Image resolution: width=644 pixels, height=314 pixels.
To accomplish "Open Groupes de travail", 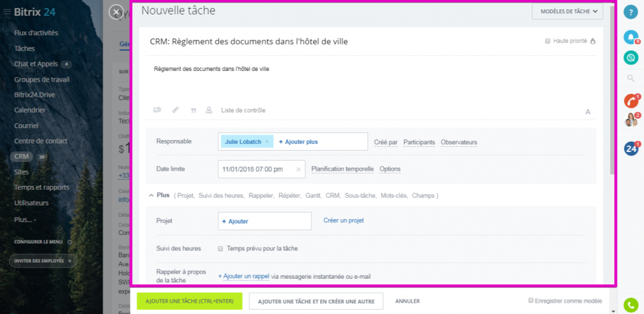I will tap(42, 80).
